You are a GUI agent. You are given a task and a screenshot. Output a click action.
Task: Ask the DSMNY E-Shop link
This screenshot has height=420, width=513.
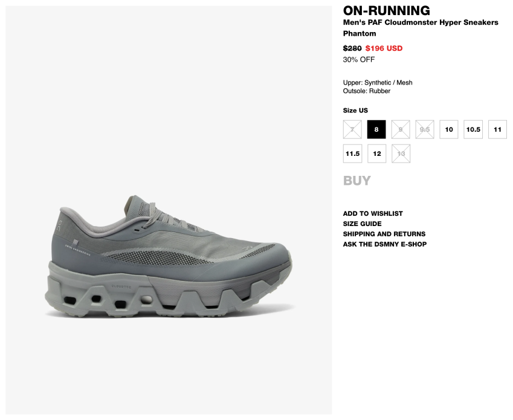point(385,244)
